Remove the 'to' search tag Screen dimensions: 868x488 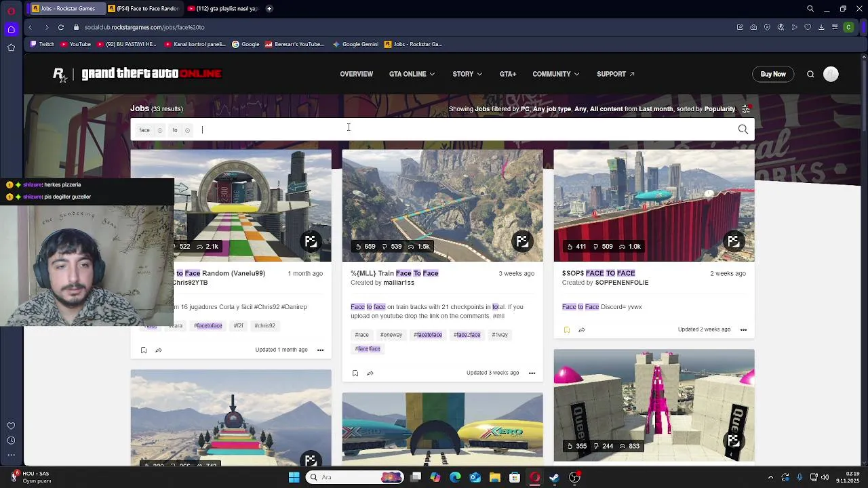click(x=188, y=130)
